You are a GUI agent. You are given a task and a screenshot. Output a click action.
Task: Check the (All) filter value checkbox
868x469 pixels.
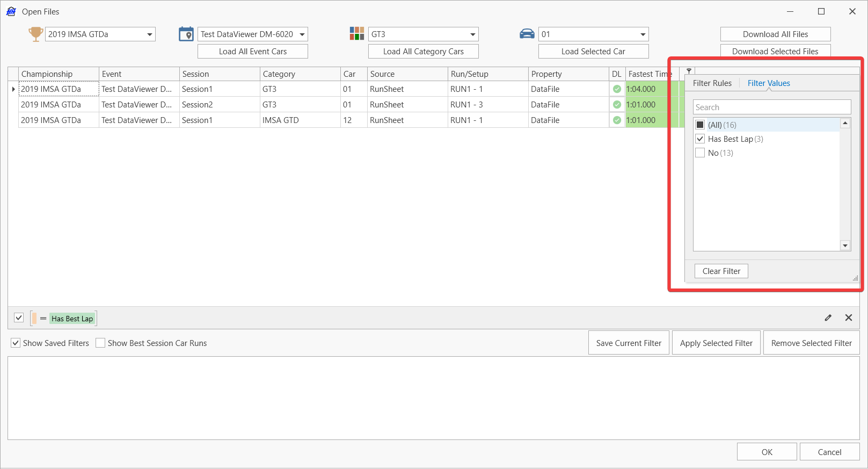coord(700,125)
